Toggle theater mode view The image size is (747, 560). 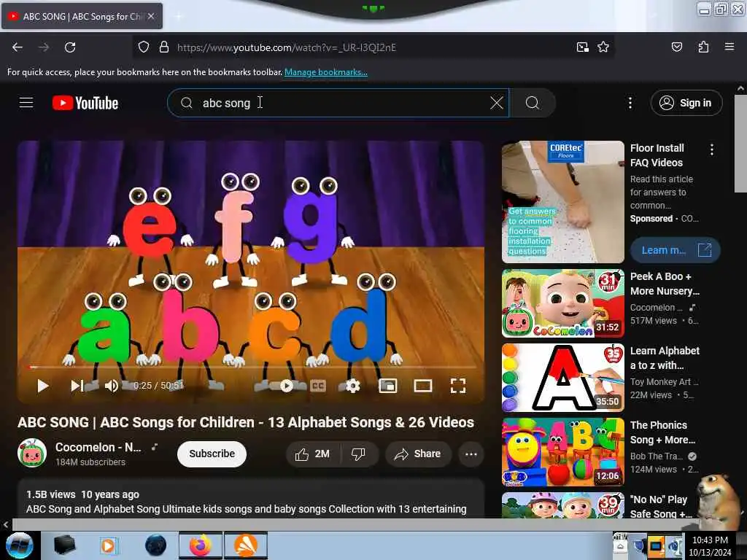(423, 386)
